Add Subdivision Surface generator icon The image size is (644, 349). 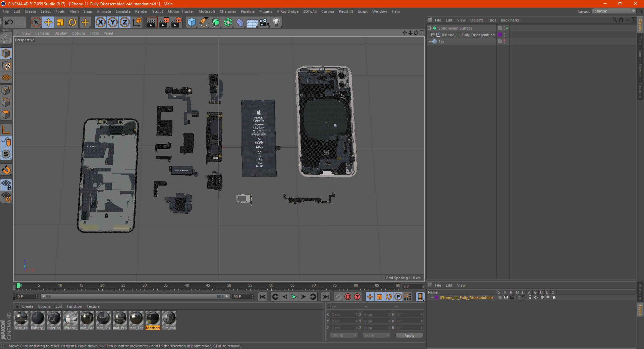tap(216, 22)
